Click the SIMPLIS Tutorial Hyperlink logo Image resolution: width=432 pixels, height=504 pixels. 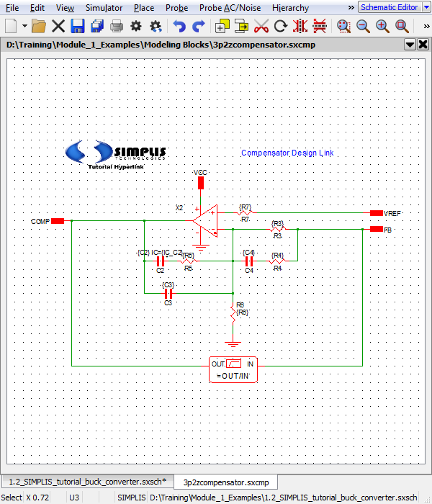click(x=115, y=153)
